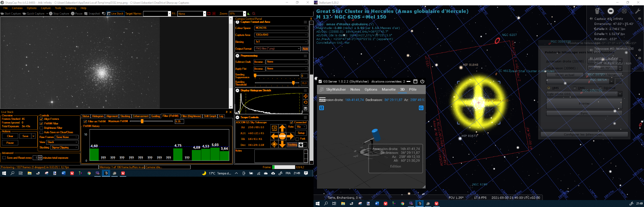The width and height of the screenshot is (644, 207).
Task: Click Start Capture in SharpCap toolbar
Action: [x=11, y=14]
